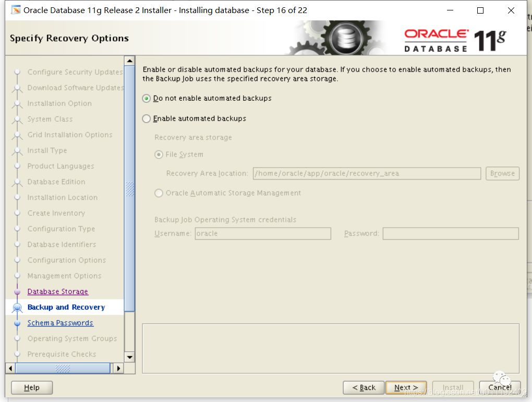
Task: Click the Schema Passwords step bullet
Action: 17,323
